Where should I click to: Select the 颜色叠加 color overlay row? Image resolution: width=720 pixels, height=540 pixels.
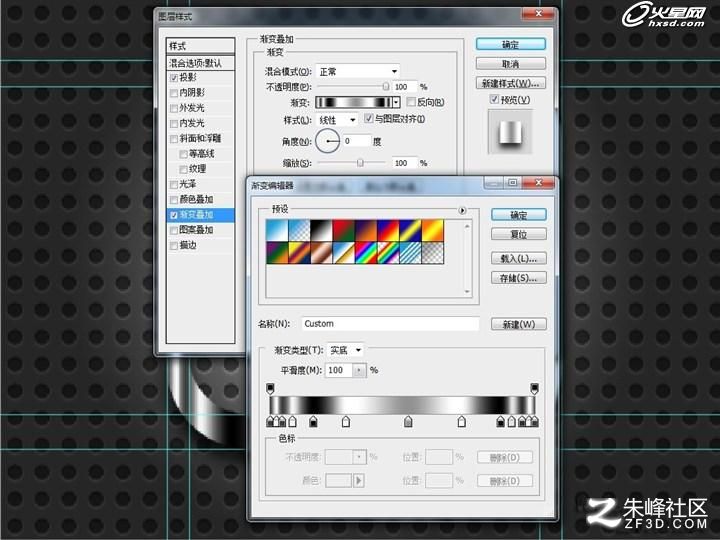[201, 200]
